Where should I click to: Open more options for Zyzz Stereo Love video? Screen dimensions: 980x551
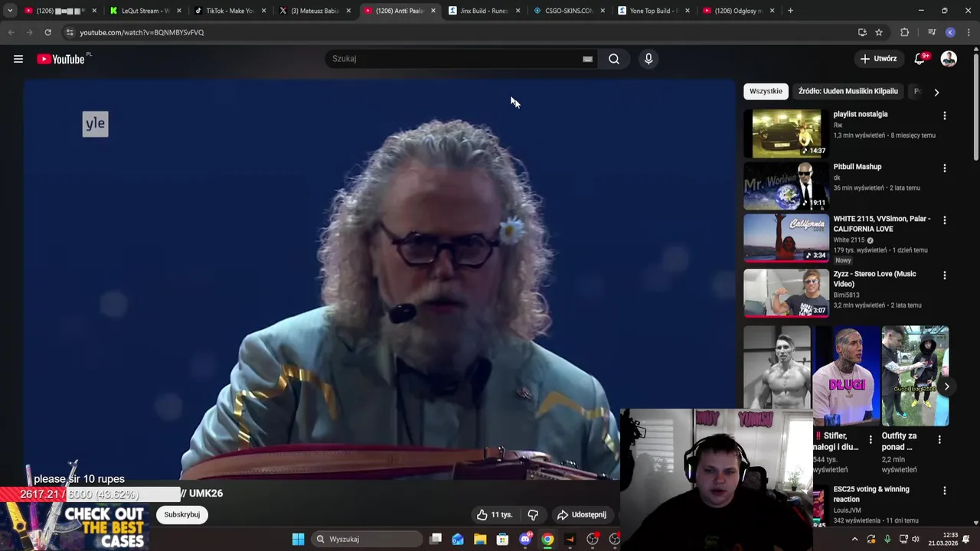point(944,275)
